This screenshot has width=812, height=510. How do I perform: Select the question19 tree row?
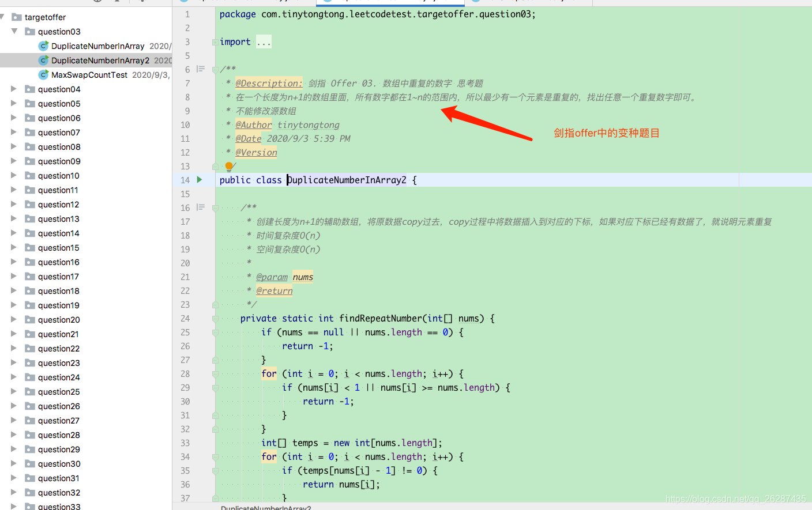click(86, 305)
